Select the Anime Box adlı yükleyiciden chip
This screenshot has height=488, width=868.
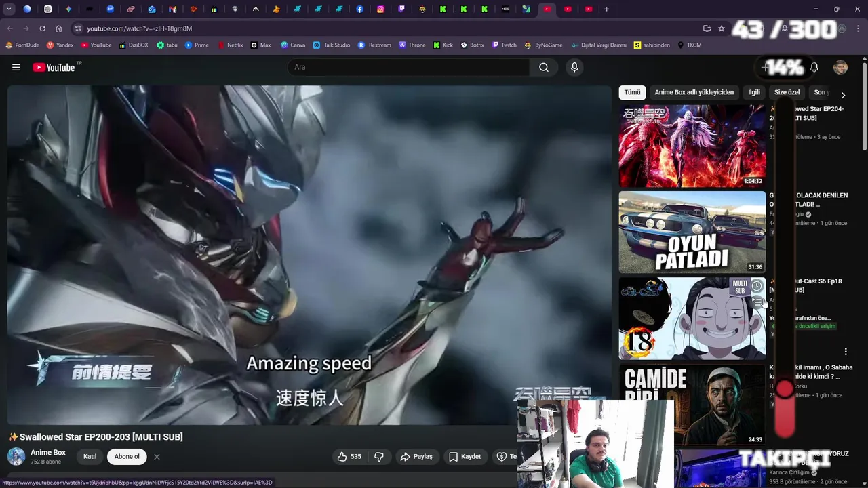tap(694, 92)
